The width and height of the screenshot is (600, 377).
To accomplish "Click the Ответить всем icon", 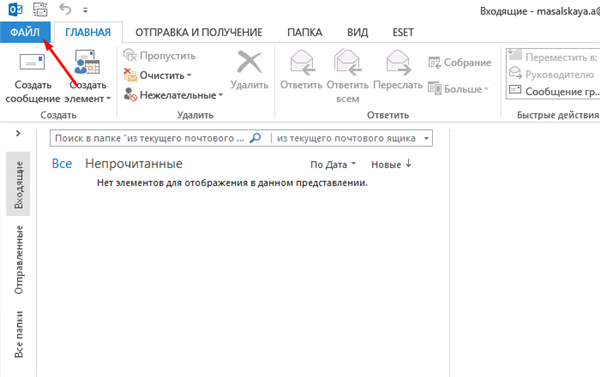I will click(347, 62).
